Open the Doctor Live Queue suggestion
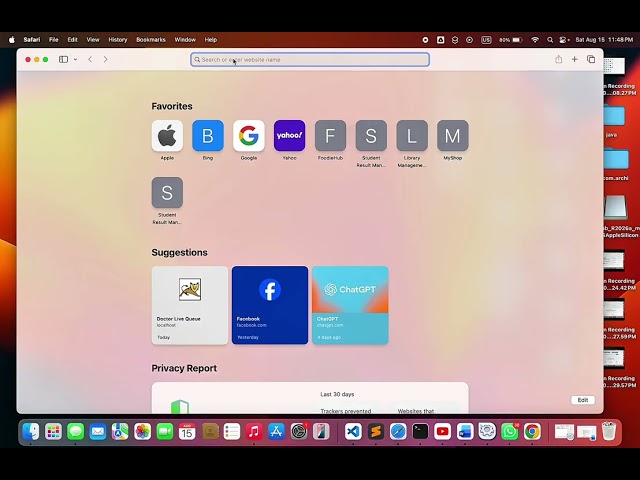 (x=190, y=305)
